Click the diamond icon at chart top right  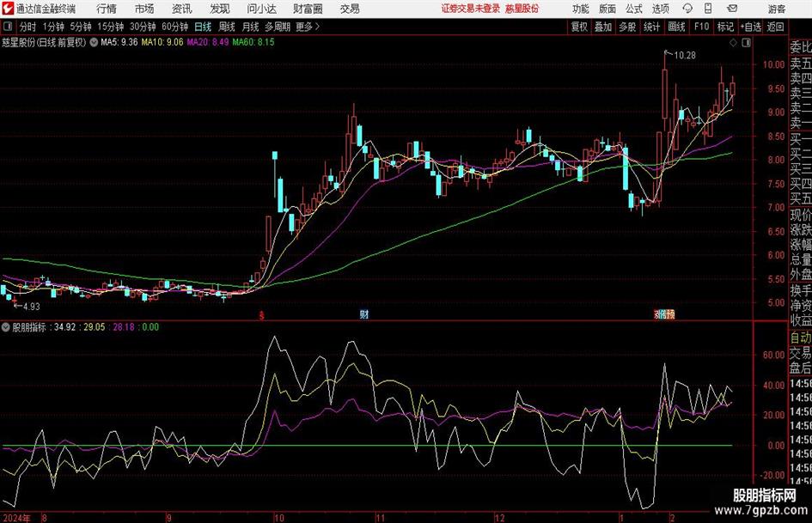pyautogui.click(x=733, y=43)
